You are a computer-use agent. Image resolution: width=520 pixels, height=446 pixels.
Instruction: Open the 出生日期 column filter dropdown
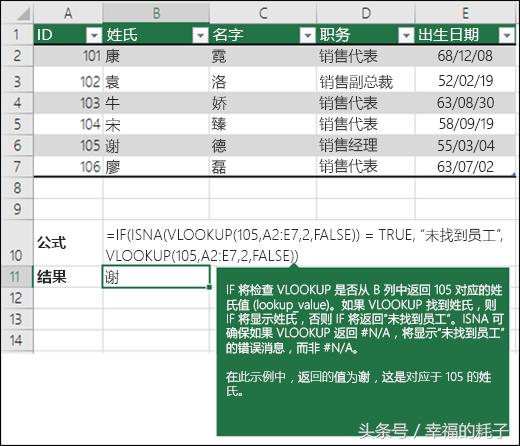tap(507, 35)
